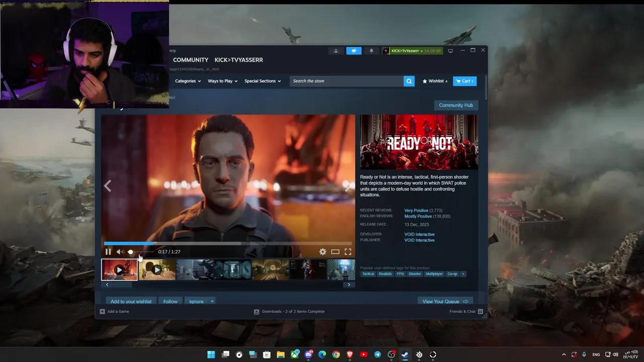Open the friends icon in Steam title bar
Screen dimensions: 644x362
(x=336, y=51)
